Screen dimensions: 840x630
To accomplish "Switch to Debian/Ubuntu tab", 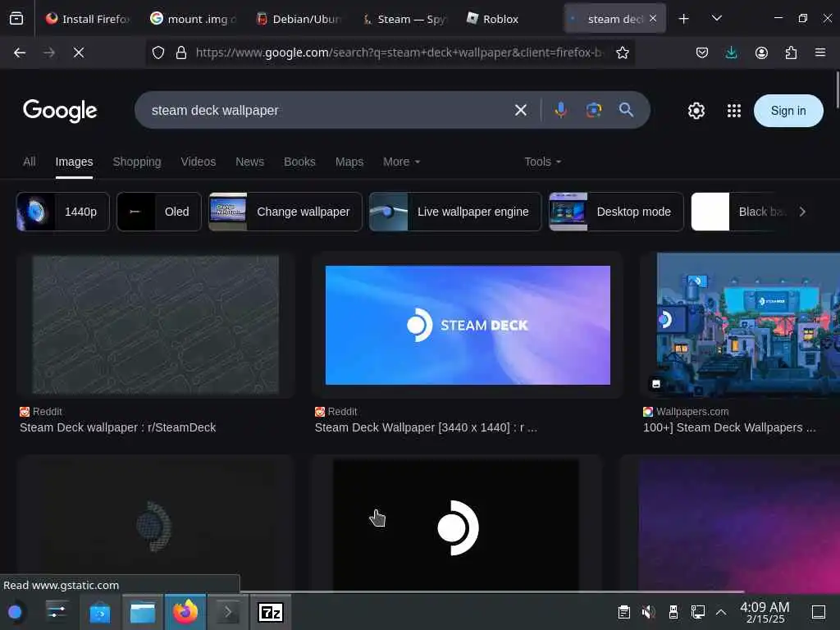I will point(299,19).
